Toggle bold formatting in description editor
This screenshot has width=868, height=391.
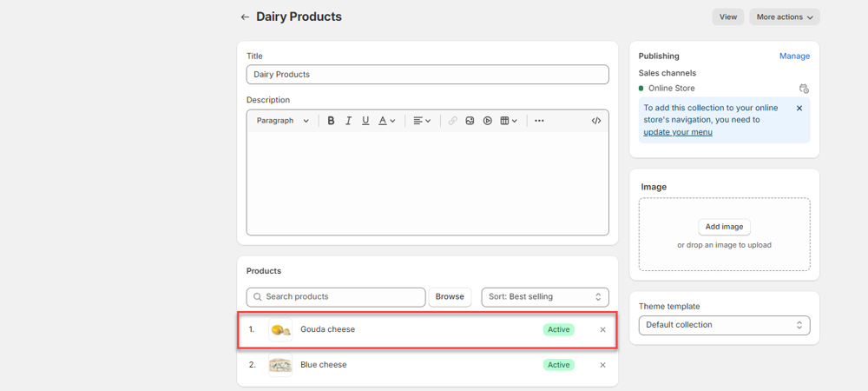(x=331, y=121)
